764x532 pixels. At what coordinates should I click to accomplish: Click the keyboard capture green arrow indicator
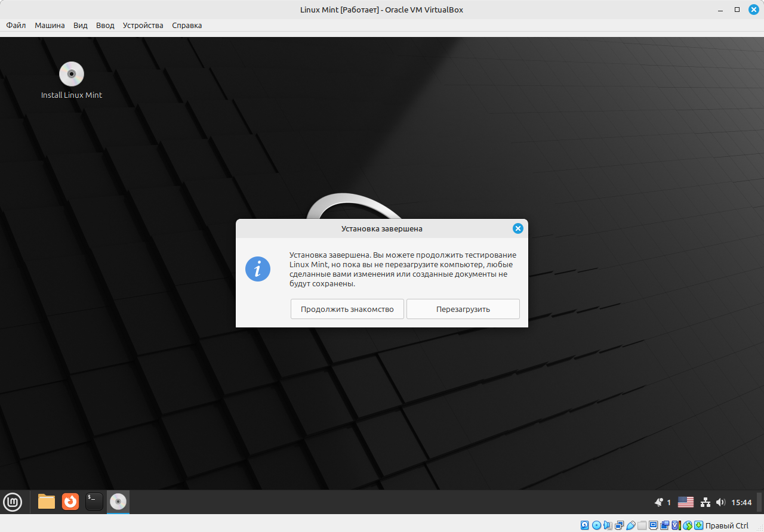point(698,525)
